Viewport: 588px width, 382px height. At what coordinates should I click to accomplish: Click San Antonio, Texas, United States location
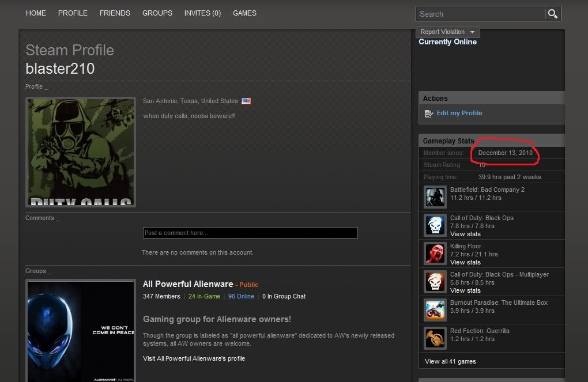click(x=190, y=101)
